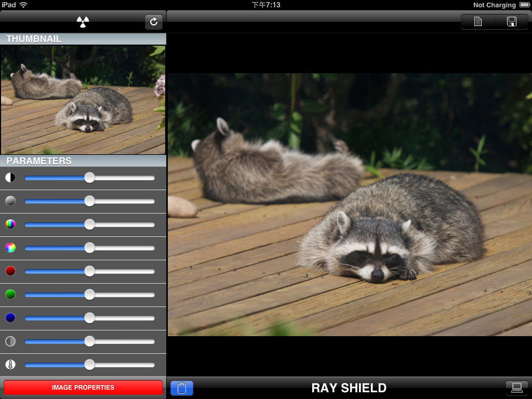
Task: Tap the computer icon in bottom bar
Action: click(517, 388)
